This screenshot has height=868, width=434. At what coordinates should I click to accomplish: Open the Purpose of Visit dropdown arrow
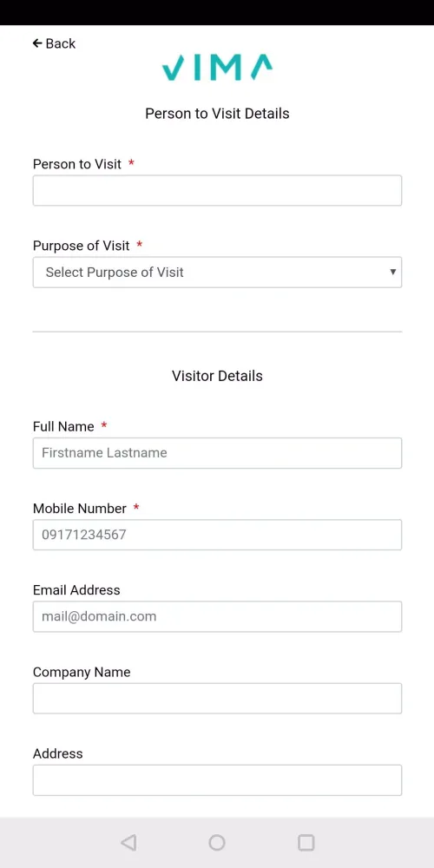(393, 272)
